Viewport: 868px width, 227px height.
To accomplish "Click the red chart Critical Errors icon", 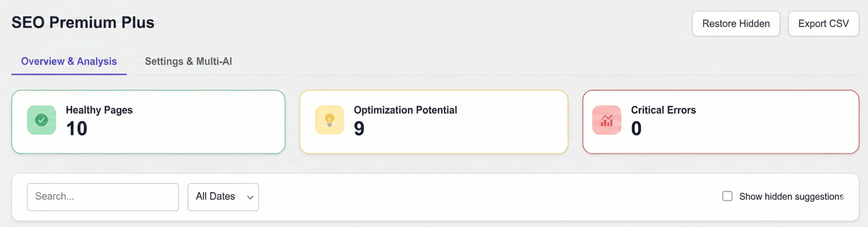I will (x=607, y=120).
